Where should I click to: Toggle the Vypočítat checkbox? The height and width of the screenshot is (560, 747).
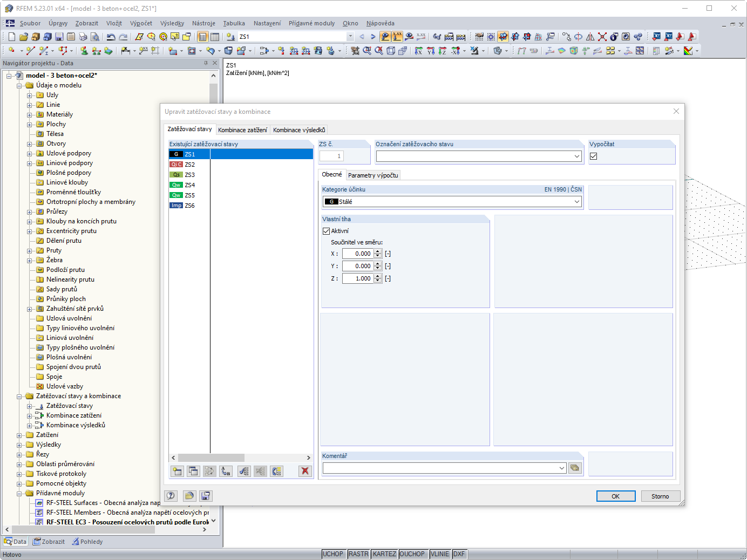tap(594, 156)
